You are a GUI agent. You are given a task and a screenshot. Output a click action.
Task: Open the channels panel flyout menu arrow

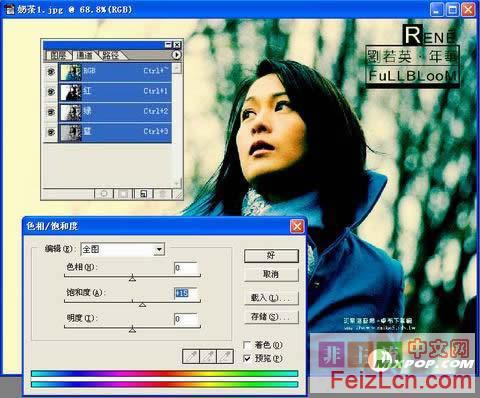[177, 55]
